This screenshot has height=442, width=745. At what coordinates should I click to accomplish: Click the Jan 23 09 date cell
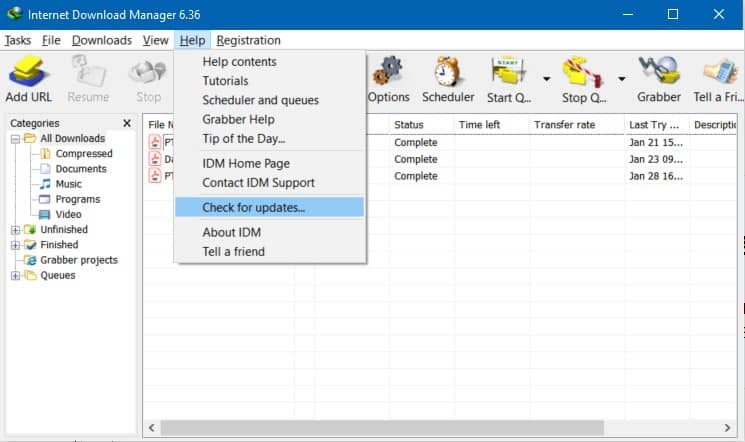tap(656, 159)
